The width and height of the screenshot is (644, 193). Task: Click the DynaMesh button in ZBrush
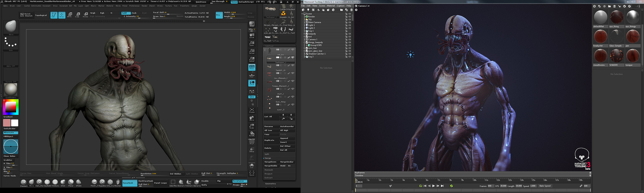[x=129, y=183]
